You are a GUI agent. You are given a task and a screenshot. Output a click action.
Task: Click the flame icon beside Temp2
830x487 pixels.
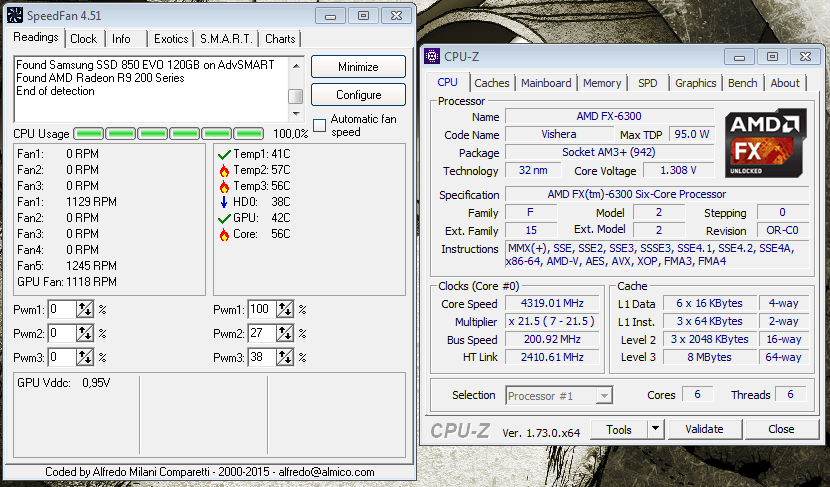point(224,170)
